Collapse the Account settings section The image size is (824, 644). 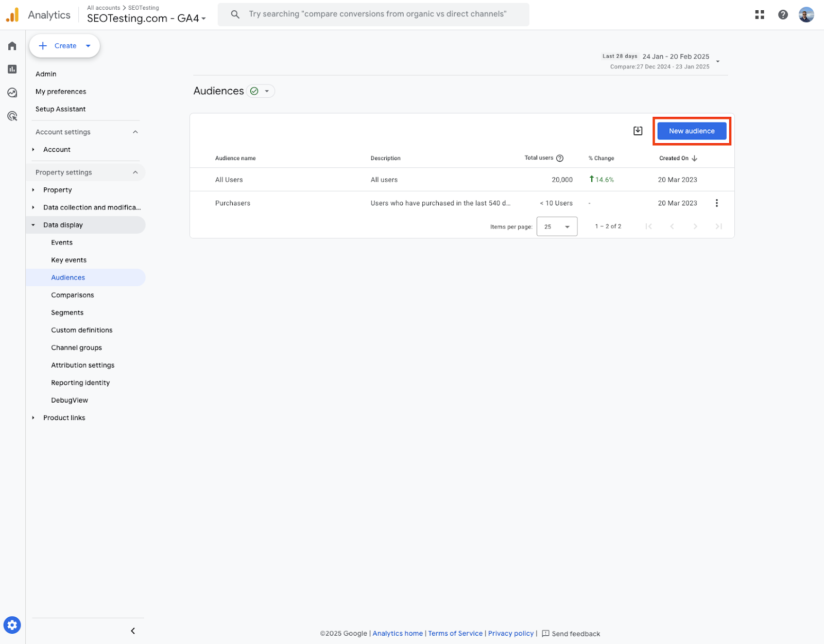[135, 132]
